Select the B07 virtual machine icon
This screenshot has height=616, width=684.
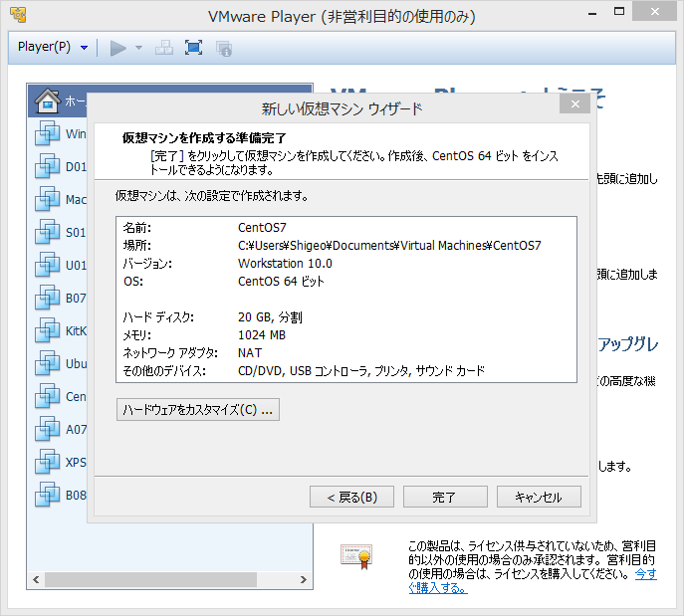[x=47, y=298]
